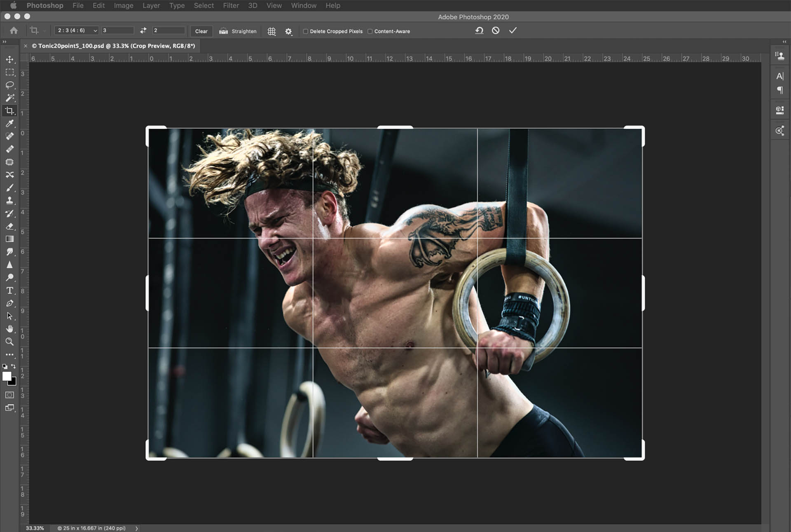
Task: Select the Lasso tool
Action: point(9,85)
